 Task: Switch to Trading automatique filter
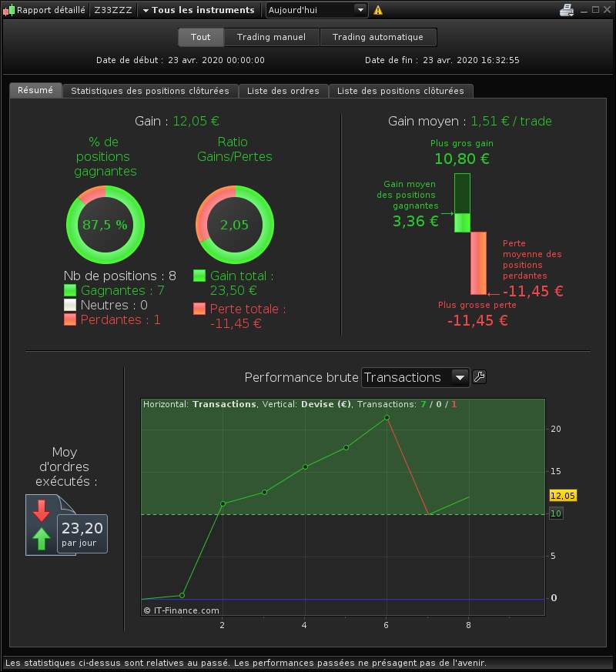coord(378,37)
